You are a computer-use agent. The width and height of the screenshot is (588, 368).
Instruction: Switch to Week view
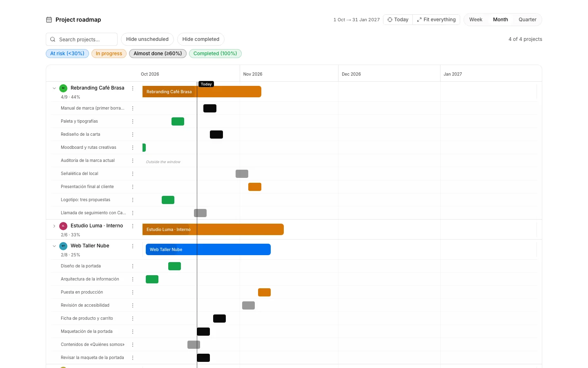(476, 20)
